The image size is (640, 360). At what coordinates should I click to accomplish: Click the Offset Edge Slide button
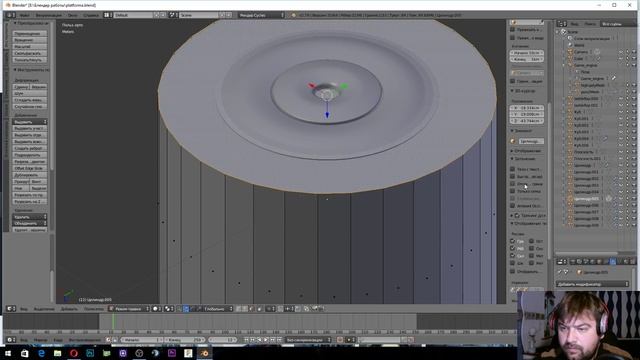[30, 168]
